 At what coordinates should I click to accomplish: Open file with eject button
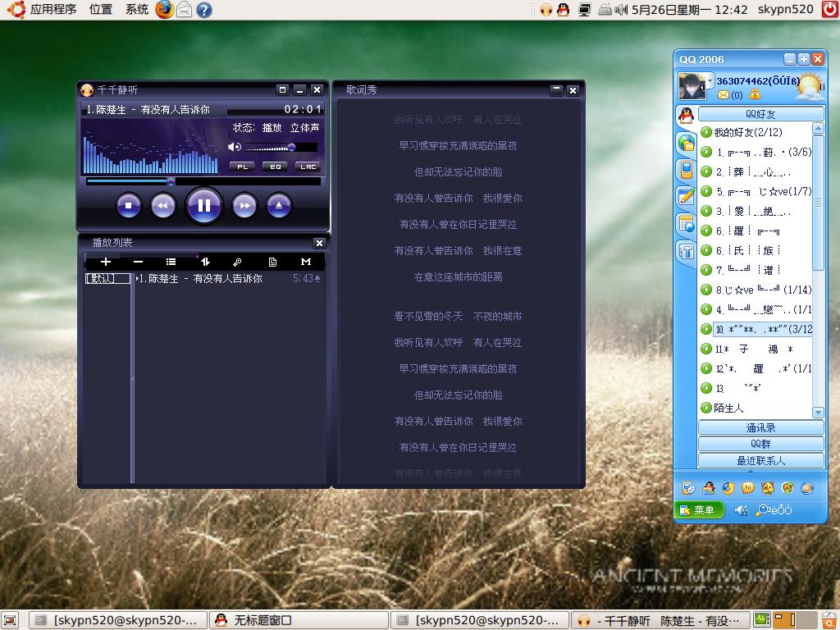(279, 206)
